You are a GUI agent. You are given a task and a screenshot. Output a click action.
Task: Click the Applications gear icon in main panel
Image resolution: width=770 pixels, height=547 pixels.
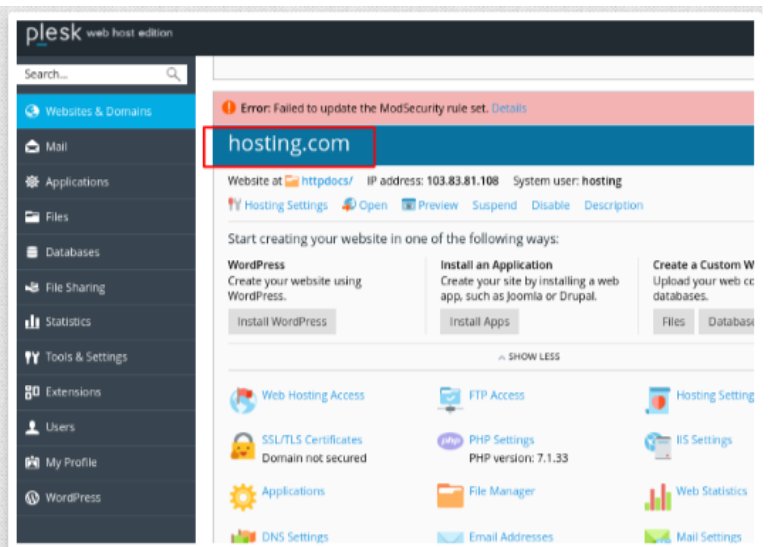click(243, 496)
